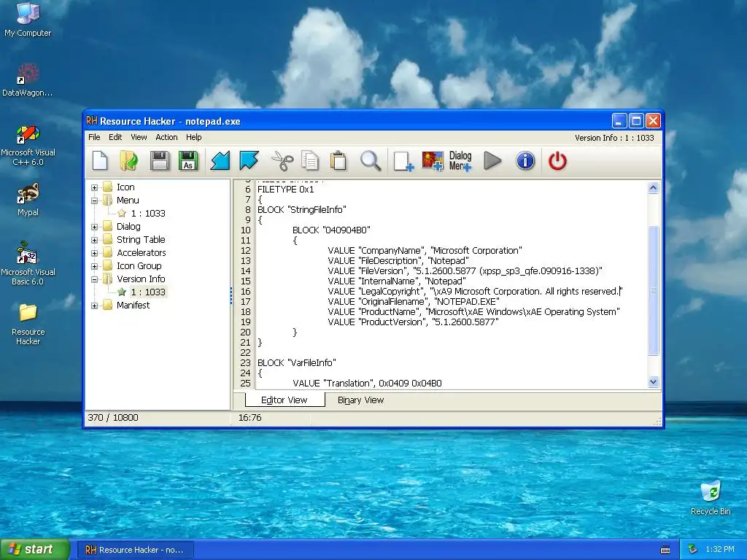Click the editor vertical scrollbar thumb

coord(653,290)
